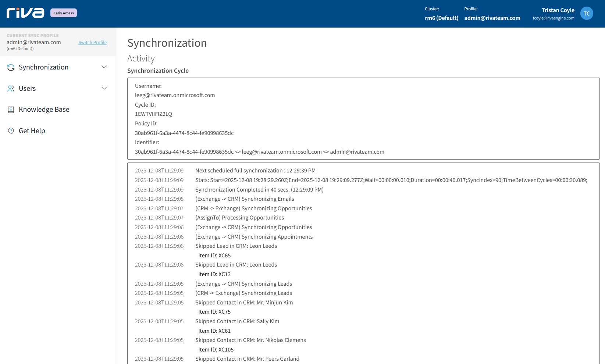Click the Early Access badge
The width and height of the screenshot is (605, 364).
point(64,13)
